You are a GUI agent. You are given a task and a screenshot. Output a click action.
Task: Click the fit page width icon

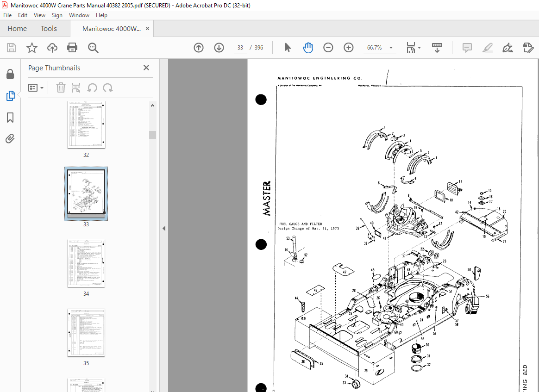[411, 48]
